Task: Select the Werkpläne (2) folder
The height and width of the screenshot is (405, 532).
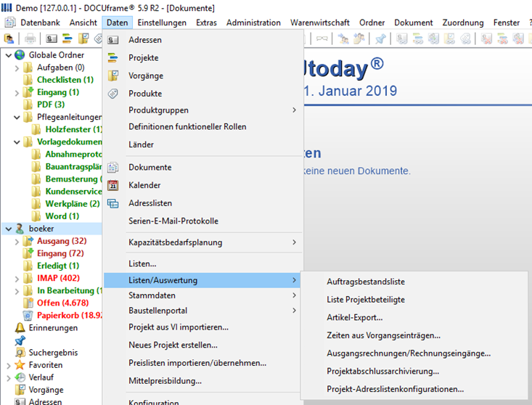Action: pos(73,204)
